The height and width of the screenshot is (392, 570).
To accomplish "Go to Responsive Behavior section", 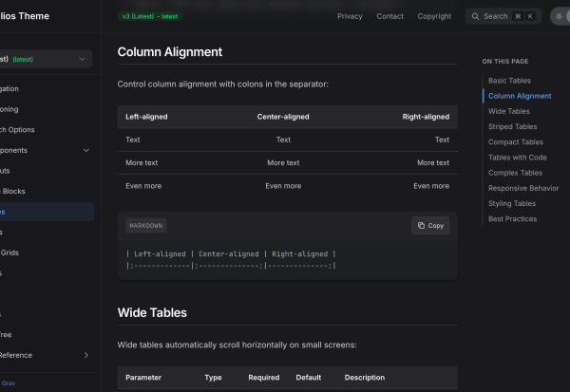I will coord(523,188).
